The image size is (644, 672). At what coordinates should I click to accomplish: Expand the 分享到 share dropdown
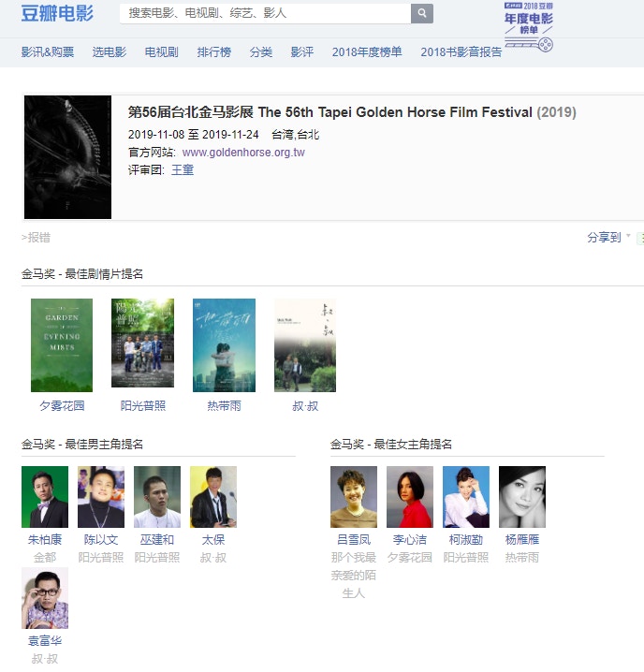[x=608, y=238]
